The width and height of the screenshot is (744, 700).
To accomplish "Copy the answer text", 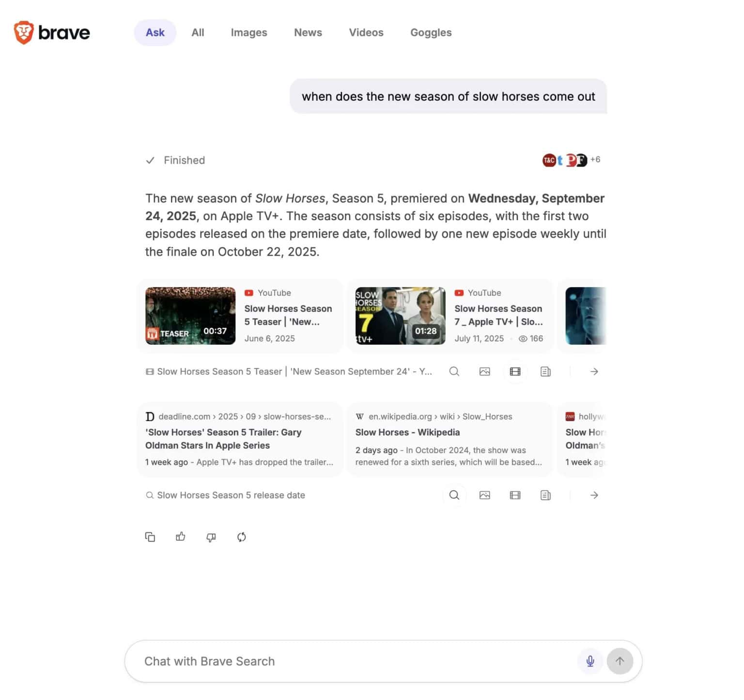I will pos(150,537).
